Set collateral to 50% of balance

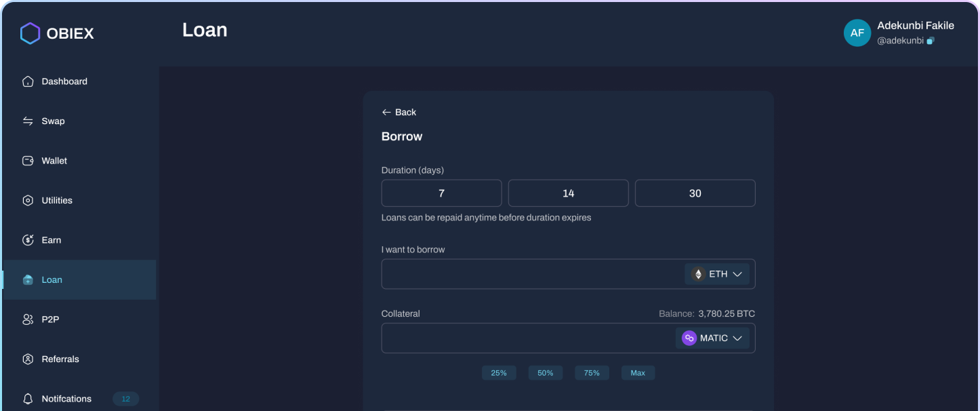pyautogui.click(x=545, y=373)
